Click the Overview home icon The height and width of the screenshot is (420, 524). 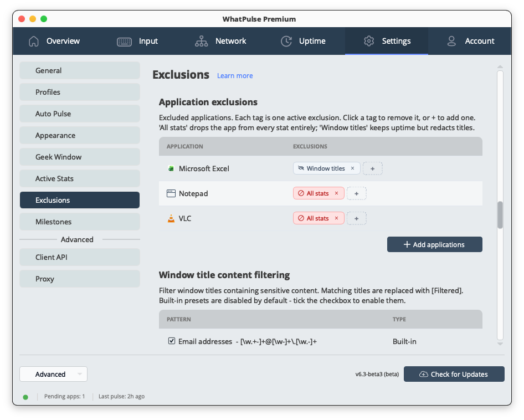click(34, 41)
